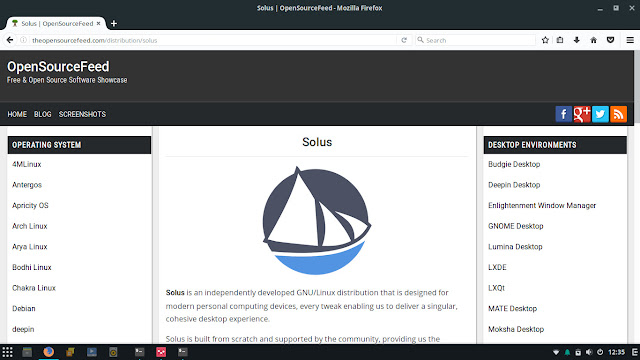
Task: Click the OpenSourceFeed site title
Action: click(x=58, y=67)
